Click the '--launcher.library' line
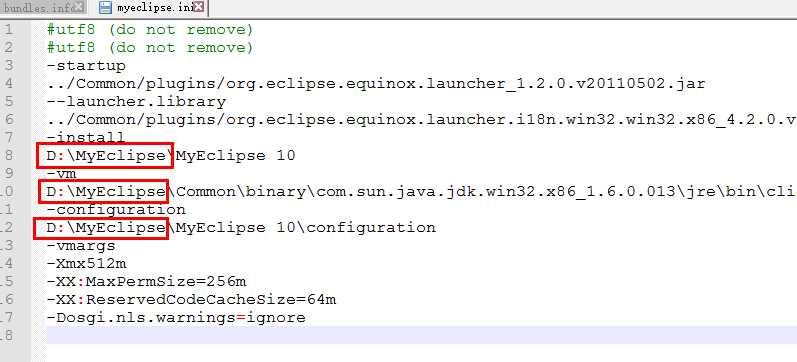Viewport: 797px width, 362px height. click(136, 102)
